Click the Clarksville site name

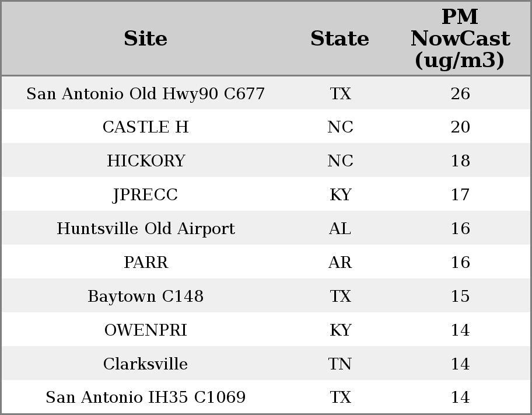(x=145, y=364)
